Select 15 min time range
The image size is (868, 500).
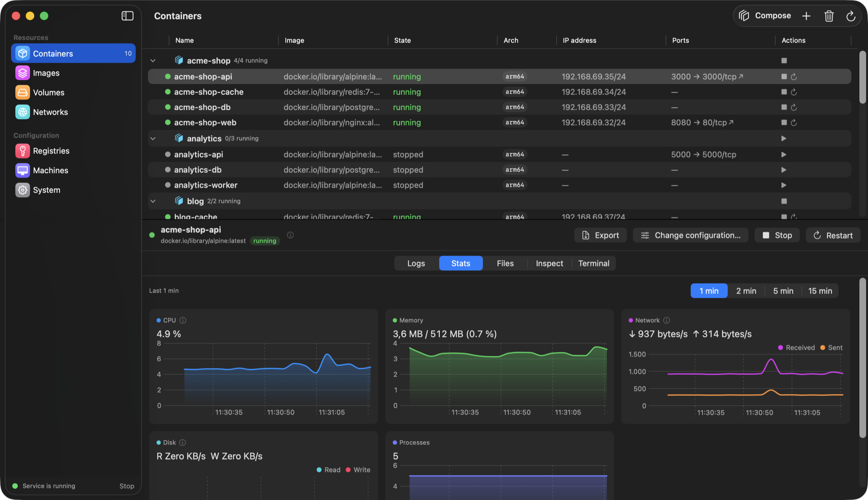point(820,291)
